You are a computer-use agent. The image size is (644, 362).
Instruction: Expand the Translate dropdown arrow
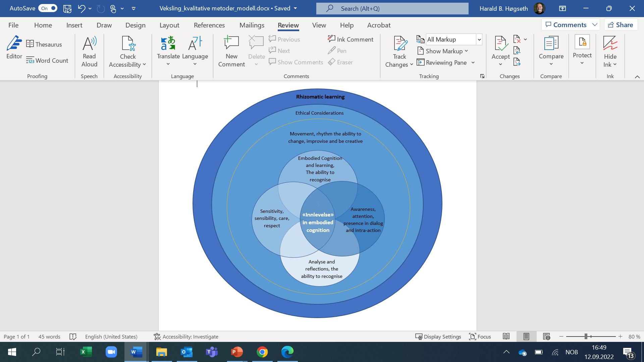(x=168, y=64)
